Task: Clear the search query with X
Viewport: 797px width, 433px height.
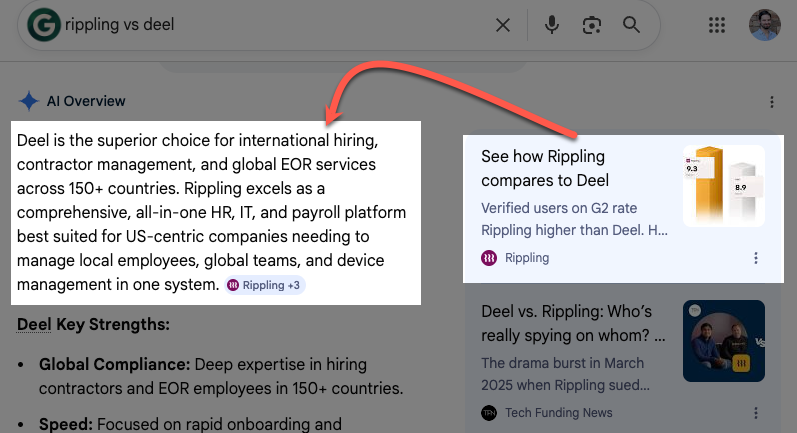Action: tap(503, 25)
